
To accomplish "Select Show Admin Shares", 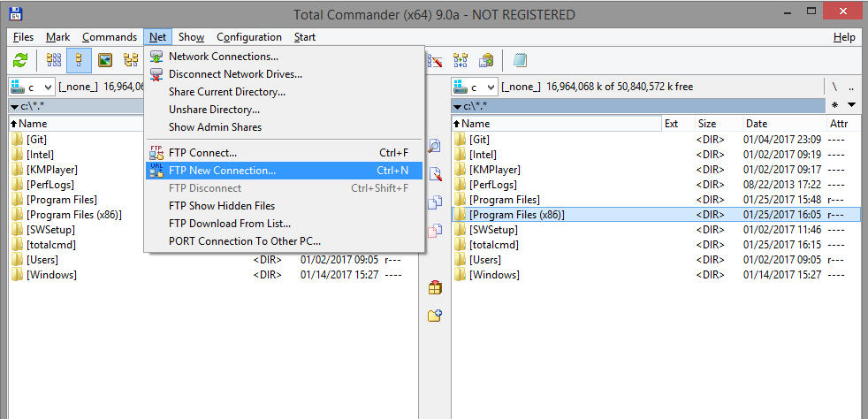I will (284, 127).
